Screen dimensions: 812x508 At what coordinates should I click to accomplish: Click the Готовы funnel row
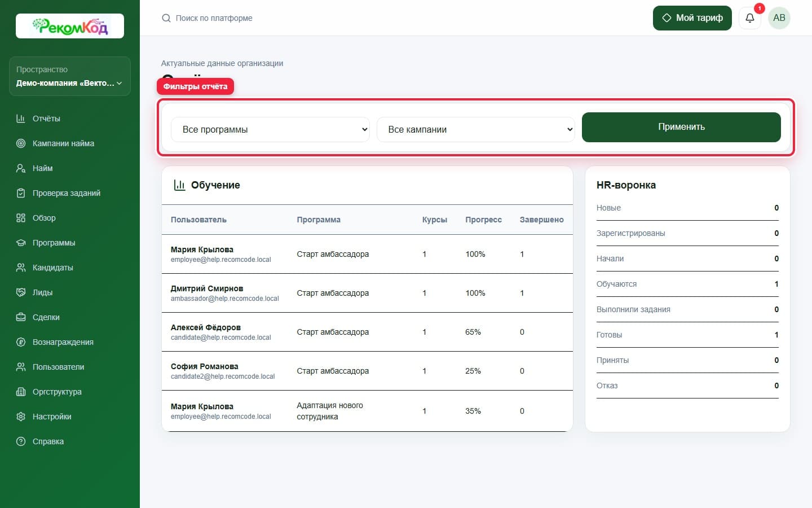click(687, 335)
